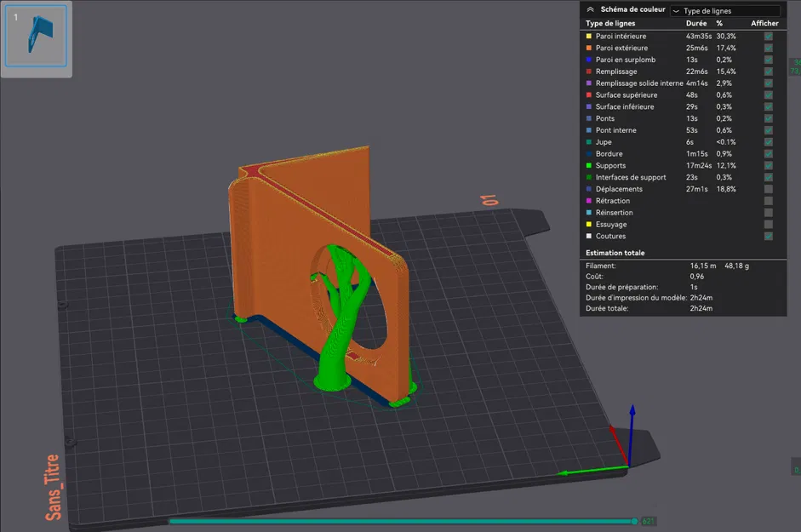Click the Durée de préparation 1s value
The height and width of the screenshot is (532, 801).
[694, 287]
